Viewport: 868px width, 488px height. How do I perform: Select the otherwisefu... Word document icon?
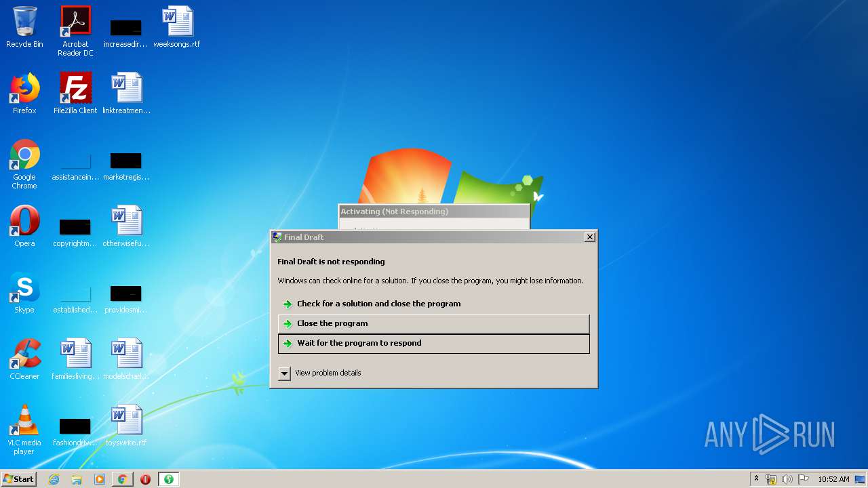coord(126,226)
